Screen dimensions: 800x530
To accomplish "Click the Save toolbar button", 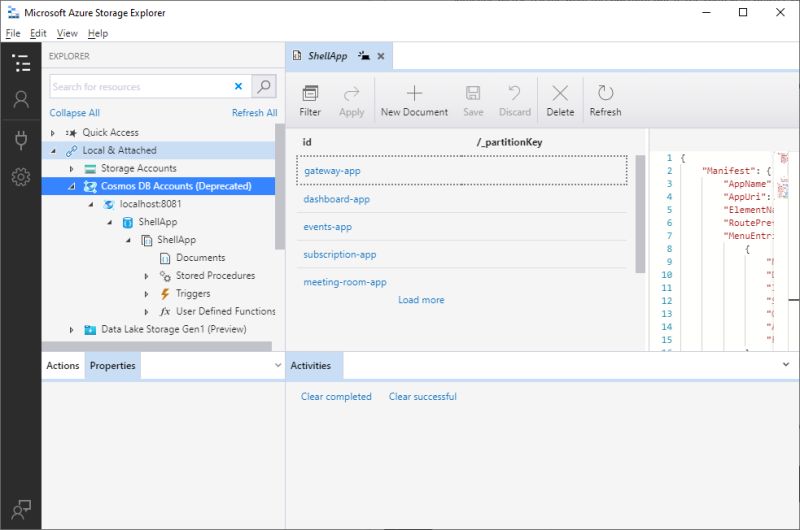I will 473,101.
